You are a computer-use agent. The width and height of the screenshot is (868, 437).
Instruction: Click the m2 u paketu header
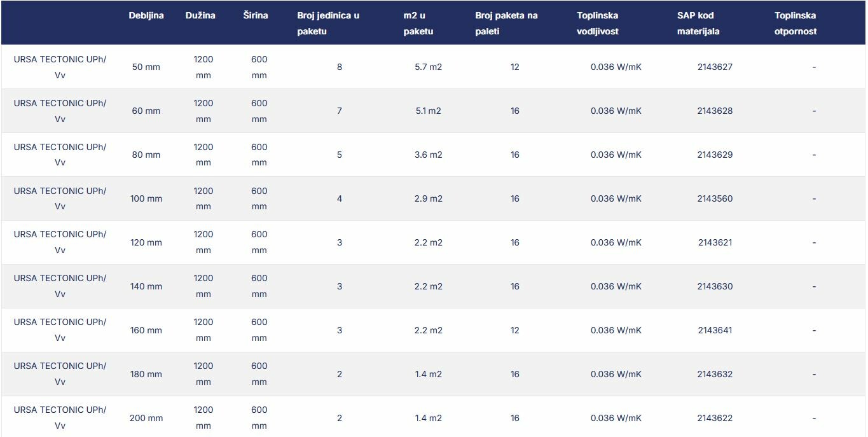pos(418,24)
